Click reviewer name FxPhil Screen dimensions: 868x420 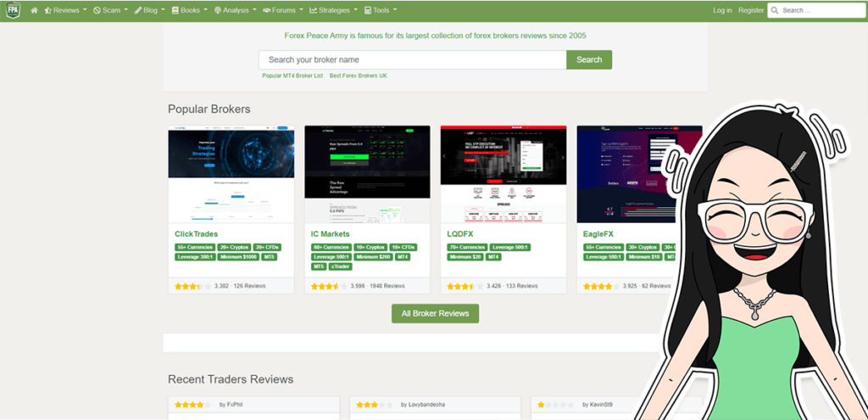[236, 405]
